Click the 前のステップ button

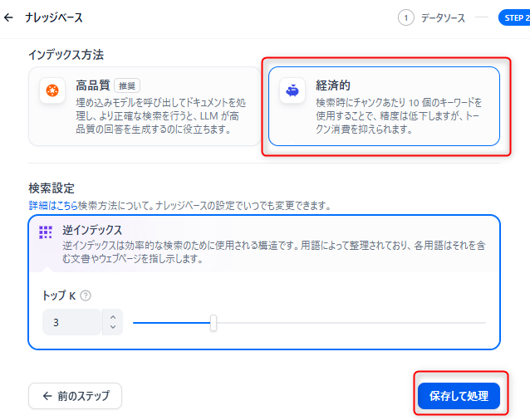tap(76, 396)
